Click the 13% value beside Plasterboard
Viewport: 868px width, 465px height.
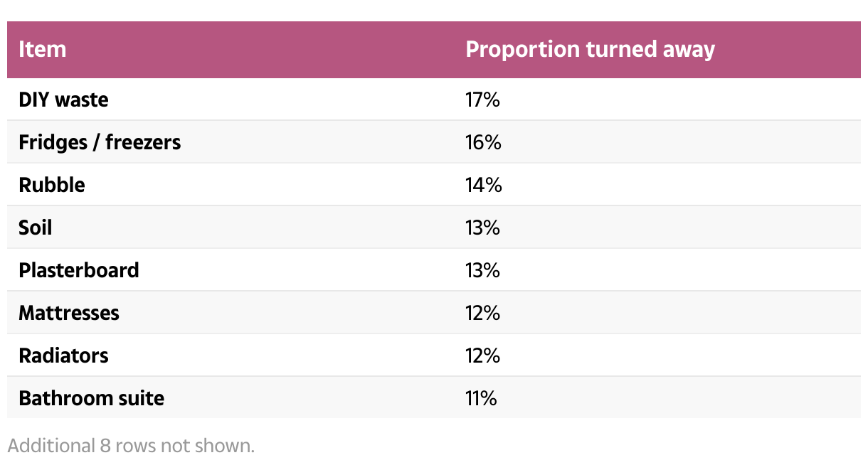tap(482, 270)
